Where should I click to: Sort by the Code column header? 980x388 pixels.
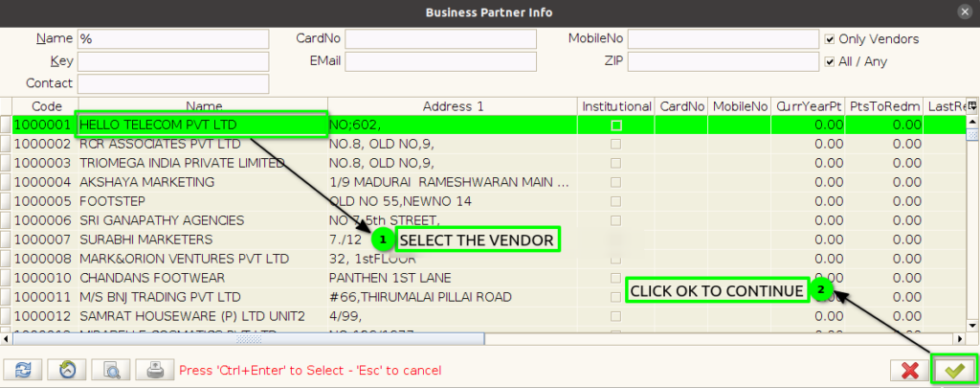coord(46,106)
